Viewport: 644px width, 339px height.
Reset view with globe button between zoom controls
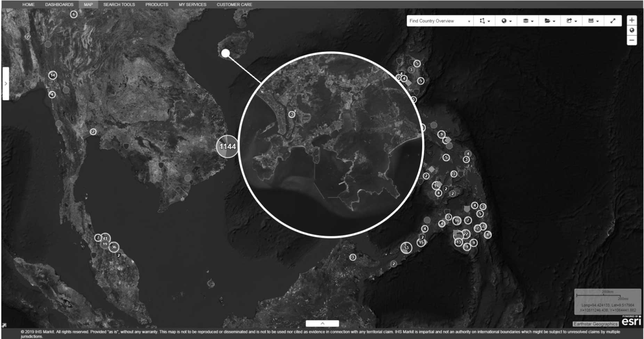(632, 30)
